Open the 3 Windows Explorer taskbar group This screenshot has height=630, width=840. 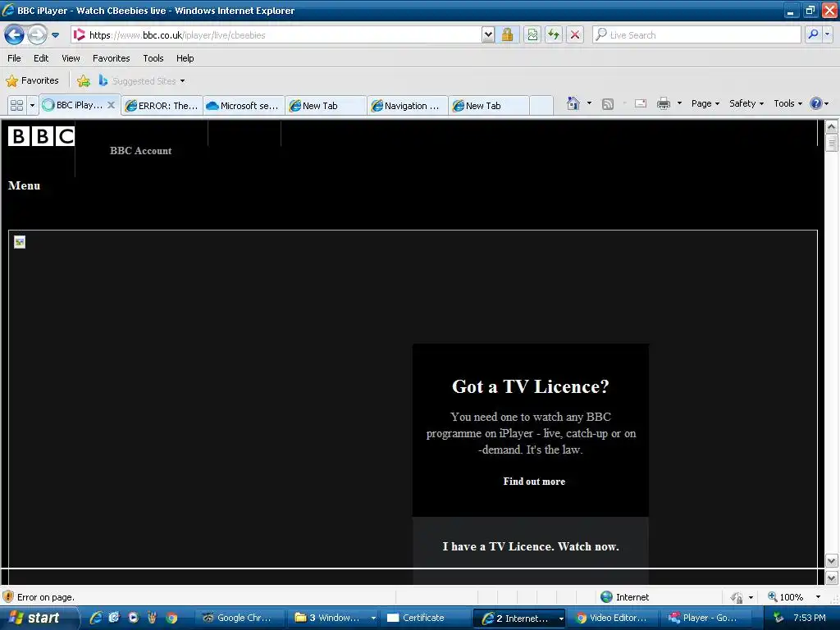tap(335, 618)
